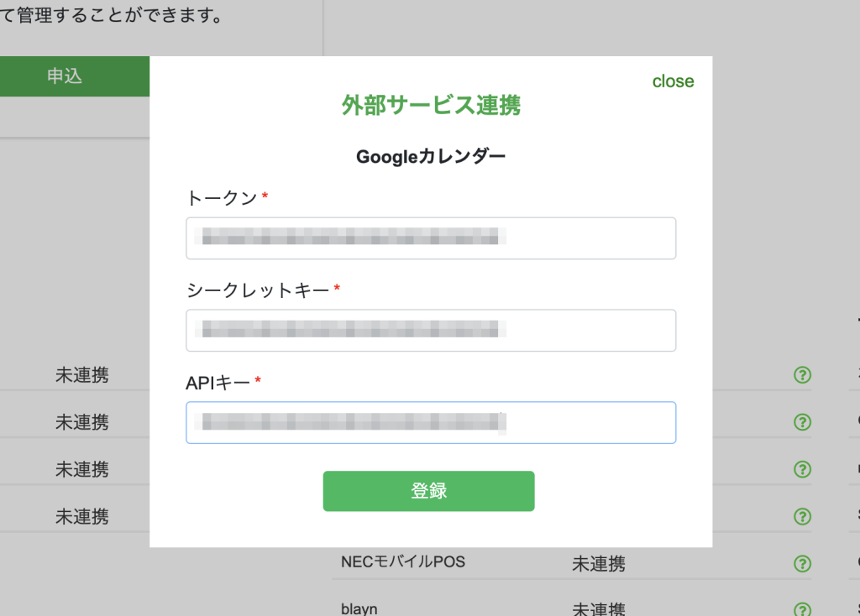Image resolution: width=860 pixels, height=616 pixels.
Task: Click the Googleカレンダー dialog subtitle
Action: click(431, 157)
